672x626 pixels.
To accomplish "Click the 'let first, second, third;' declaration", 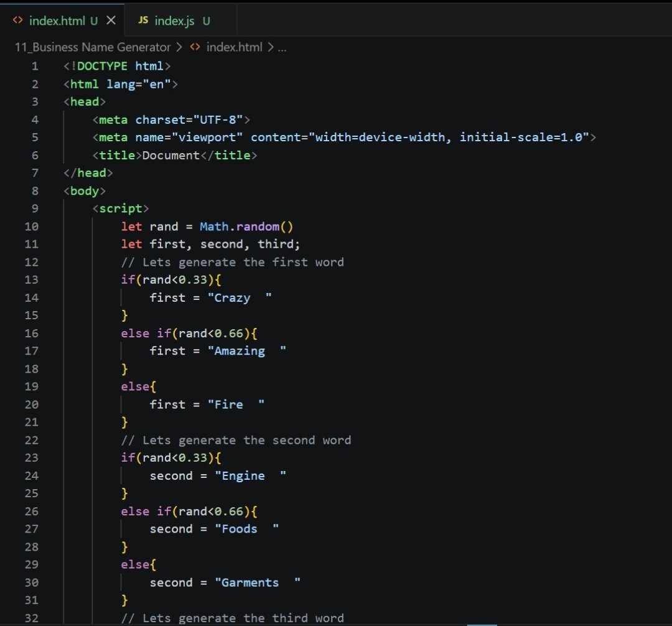I will (210, 244).
